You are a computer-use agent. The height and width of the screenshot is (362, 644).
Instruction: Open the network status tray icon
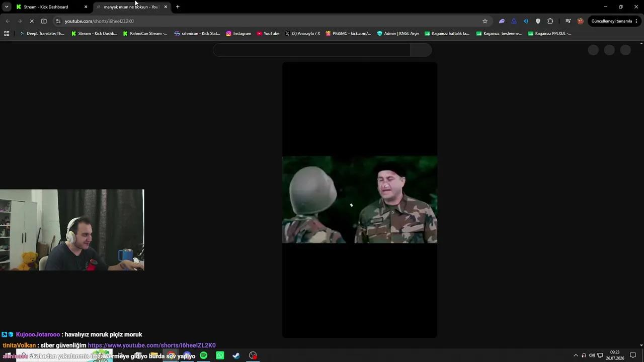(600, 355)
